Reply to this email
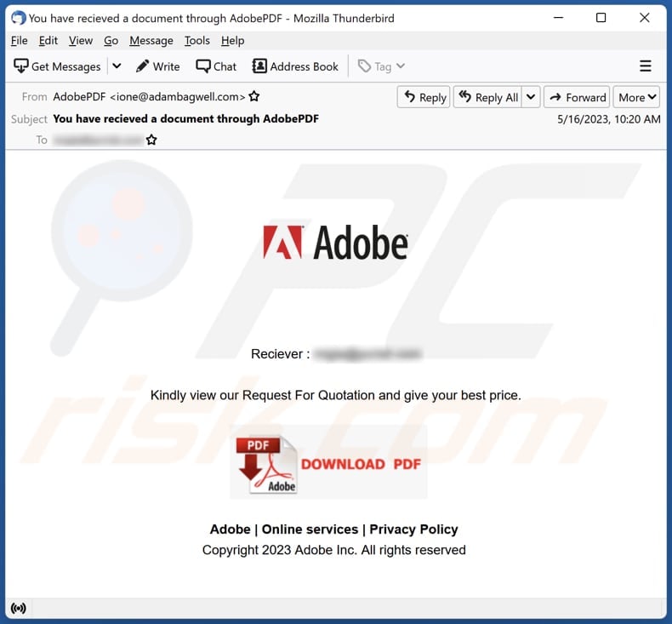 coord(424,97)
